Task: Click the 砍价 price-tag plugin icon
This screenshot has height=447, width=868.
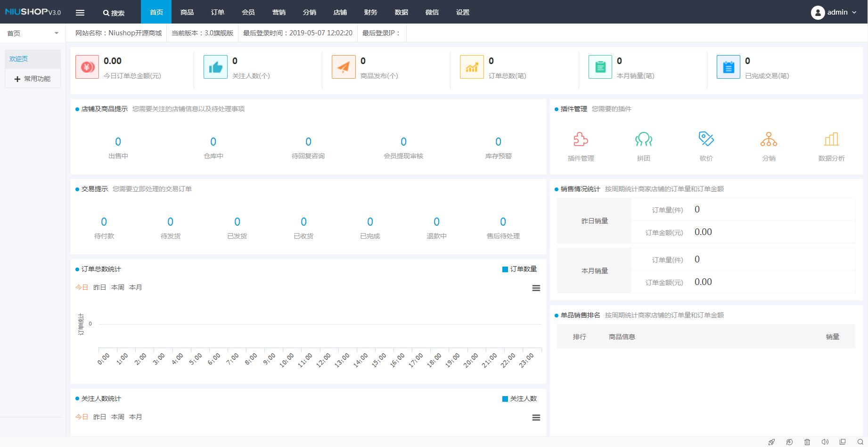Action: (x=706, y=139)
